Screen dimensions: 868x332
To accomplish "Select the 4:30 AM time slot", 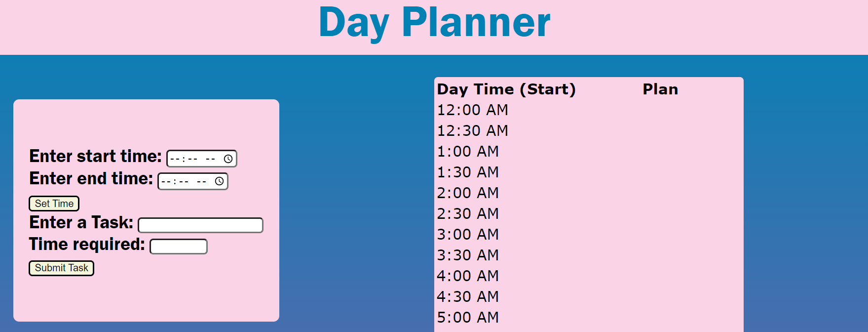I will 468,296.
